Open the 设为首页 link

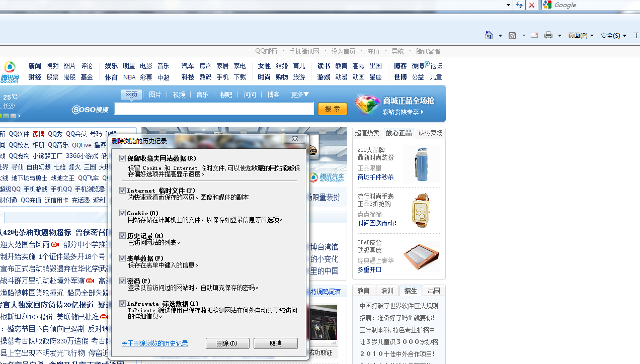[x=344, y=51]
